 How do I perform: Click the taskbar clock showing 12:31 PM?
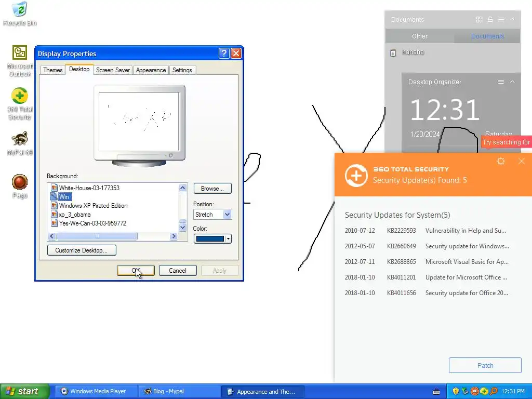tap(513, 392)
